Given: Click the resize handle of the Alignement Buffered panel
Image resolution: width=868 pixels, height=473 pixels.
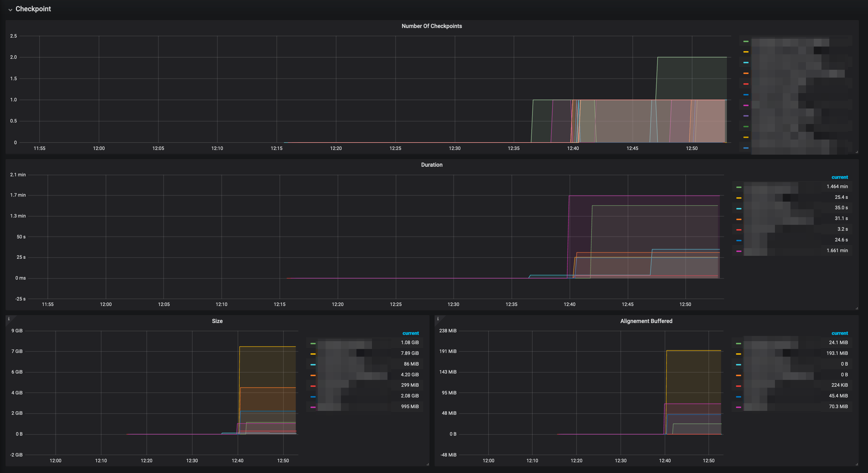Looking at the screenshot, I should [x=856, y=464].
